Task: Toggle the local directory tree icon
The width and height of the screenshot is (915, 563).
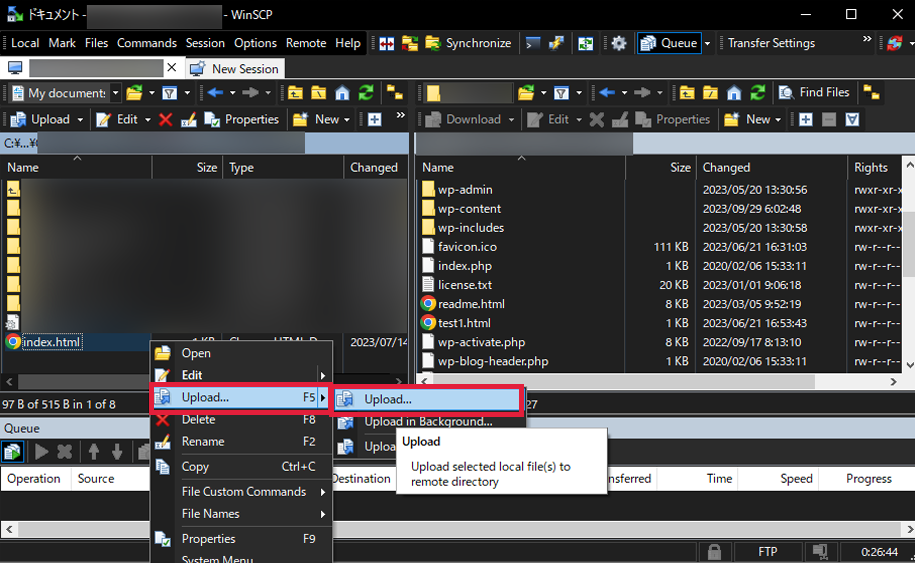Action: pos(395,93)
